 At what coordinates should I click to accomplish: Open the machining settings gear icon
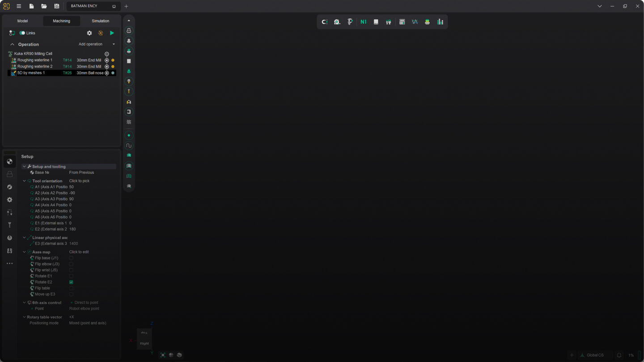(89, 33)
